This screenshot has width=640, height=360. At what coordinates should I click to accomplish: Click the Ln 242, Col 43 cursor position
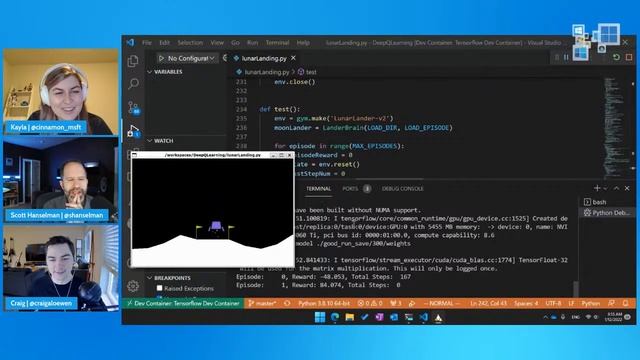[x=488, y=303]
